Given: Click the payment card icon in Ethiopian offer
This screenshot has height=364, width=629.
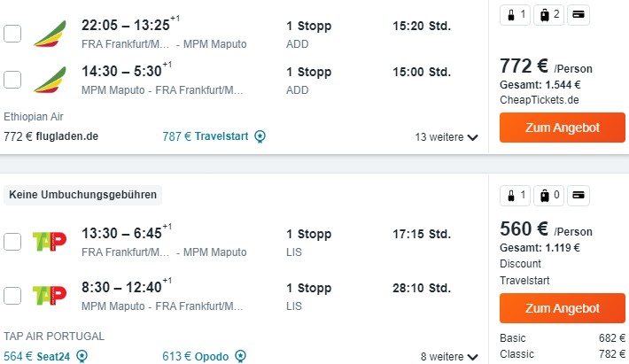Looking at the screenshot, I should (x=578, y=15).
